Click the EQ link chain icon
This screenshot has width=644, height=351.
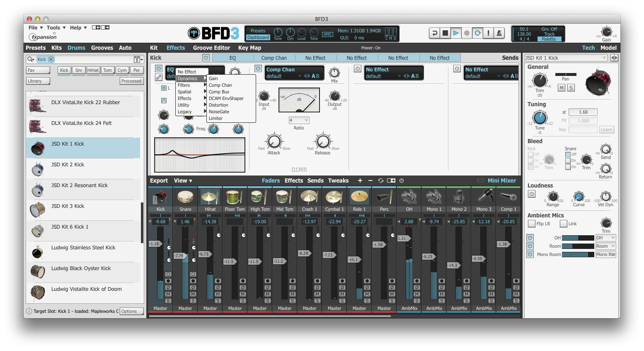pos(159,77)
